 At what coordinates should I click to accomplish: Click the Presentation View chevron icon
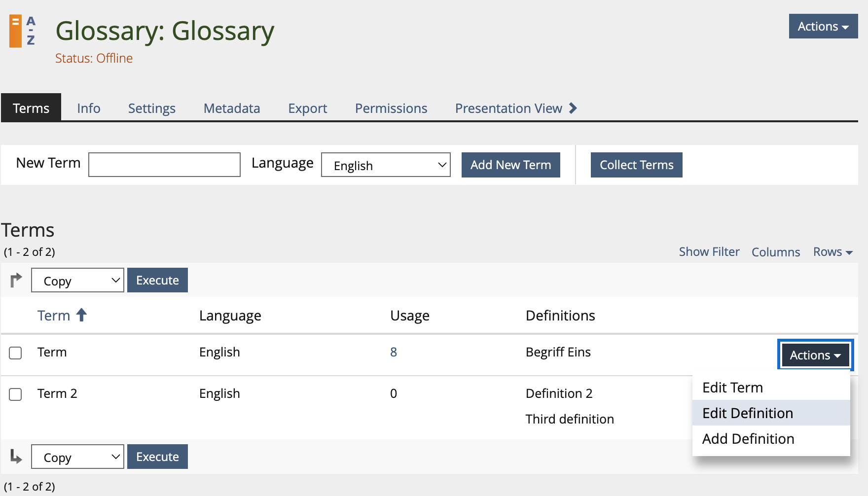coord(573,108)
